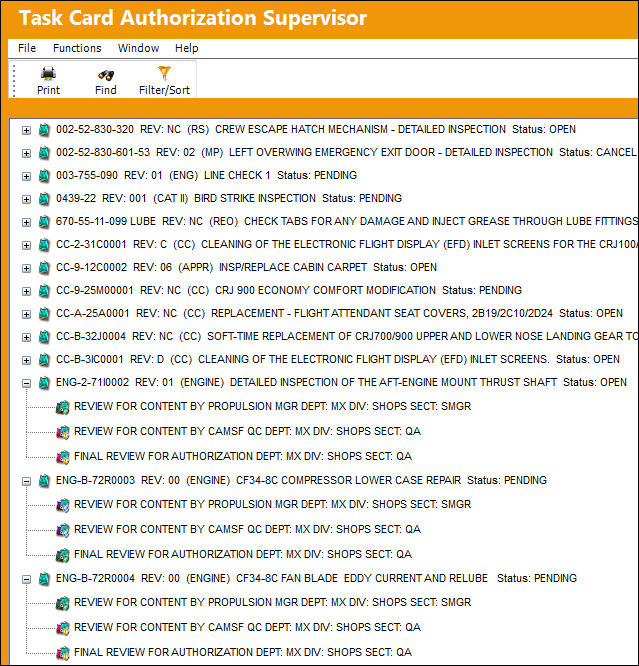Screen dimensions: 639x666
Task: Click CAMSF QC review icon under ENG-B-72R0004
Action: click(x=62, y=628)
